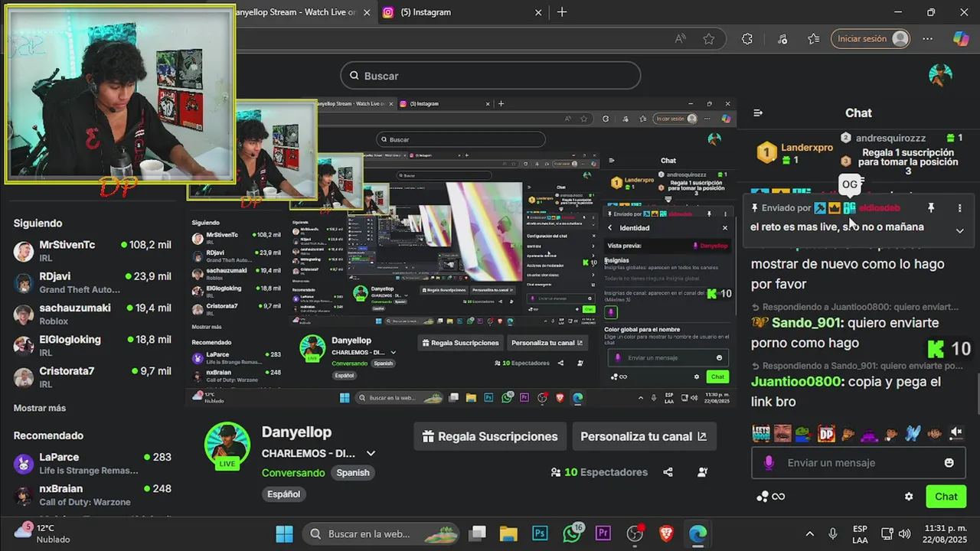Viewport: 980px width, 551px height.
Task: Click Juantioo0800 username in chat
Action: pos(796,382)
